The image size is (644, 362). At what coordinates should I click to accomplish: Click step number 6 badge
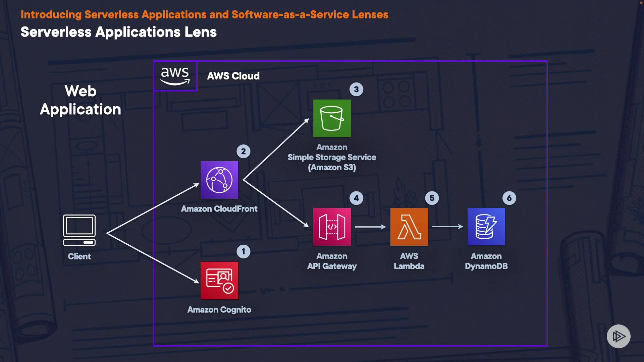click(x=509, y=198)
